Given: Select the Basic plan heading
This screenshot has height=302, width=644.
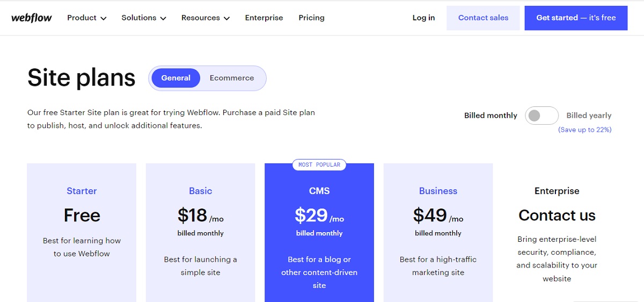Looking at the screenshot, I should pyautogui.click(x=200, y=191).
